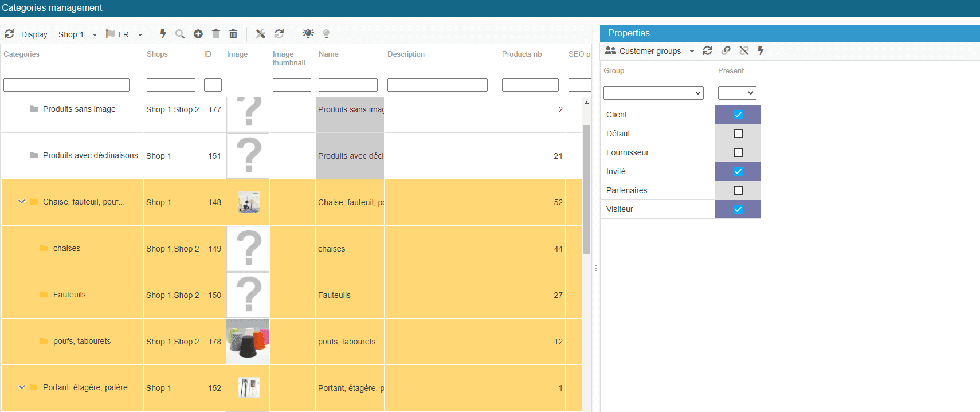Enable the Fournisseur group checkbox
This screenshot has width=980, height=412.
(738, 152)
